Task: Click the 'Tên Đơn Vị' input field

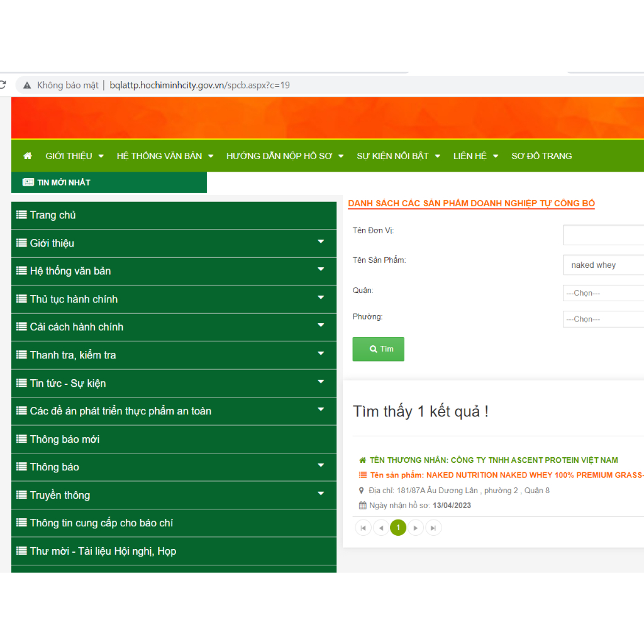Action: 602,235
